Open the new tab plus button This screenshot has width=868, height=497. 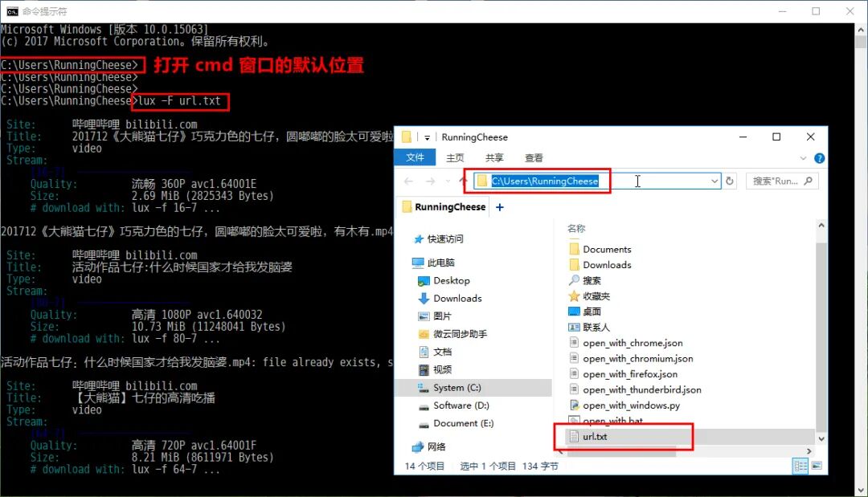[x=500, y=207]
